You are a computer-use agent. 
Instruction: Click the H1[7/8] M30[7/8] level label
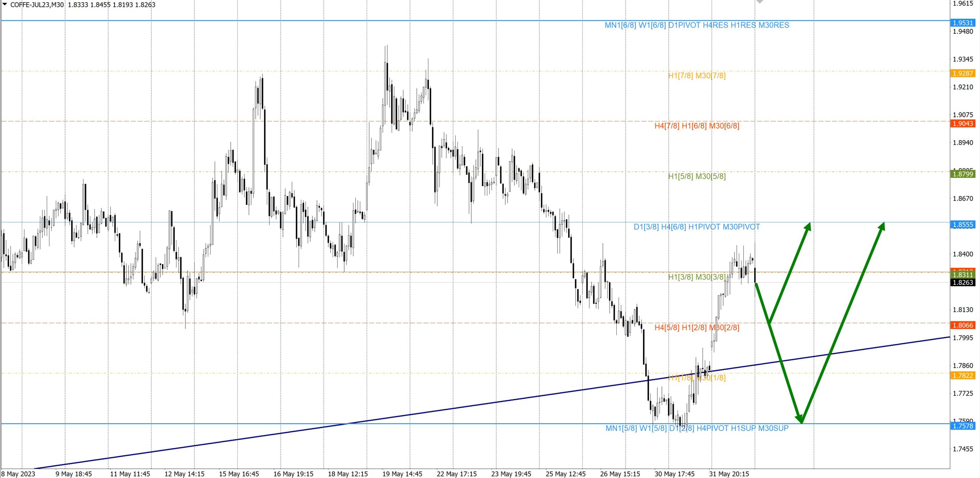point(697,76)
